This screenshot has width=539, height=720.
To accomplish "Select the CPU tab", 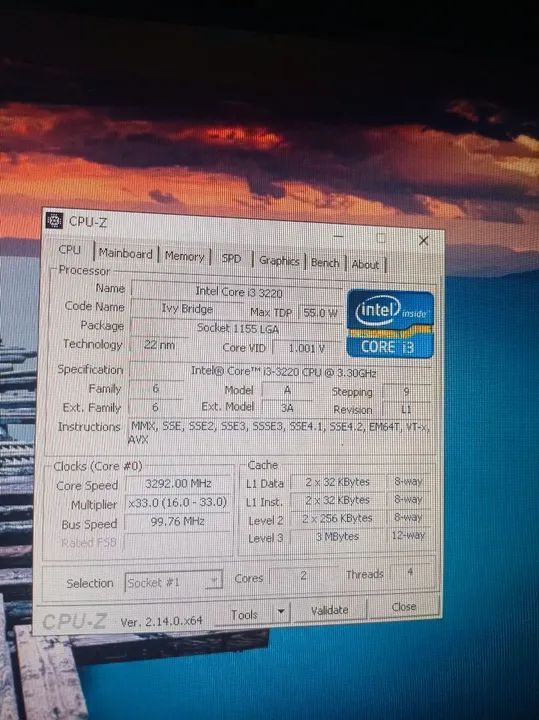I will click(x=69, y=250).
